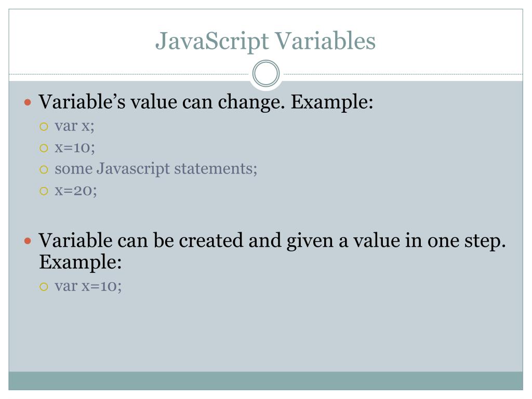The image size is (532, 399).
Task: Click the orange bullet beside "Variable's value can change"
Action: click(x=29, y=102)
